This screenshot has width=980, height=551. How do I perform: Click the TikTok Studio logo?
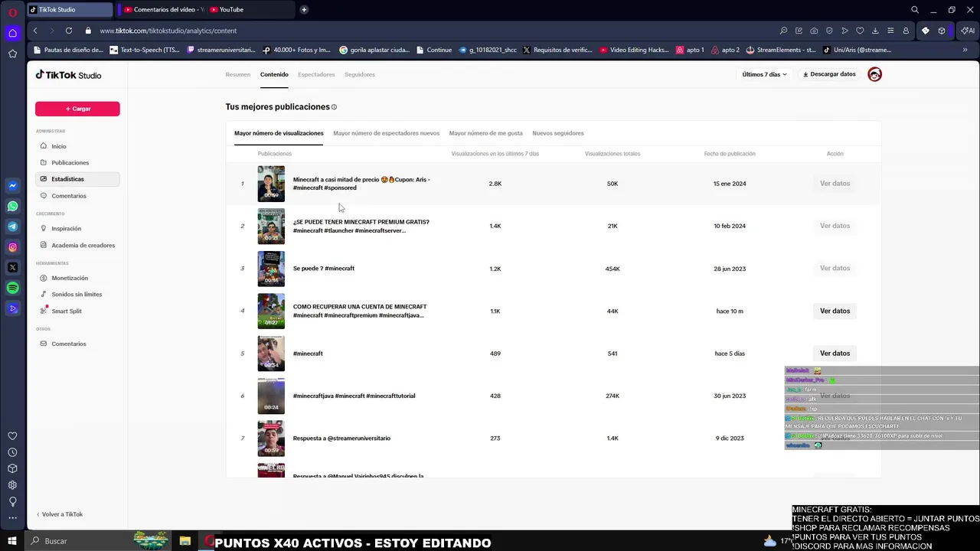(68, 75)
